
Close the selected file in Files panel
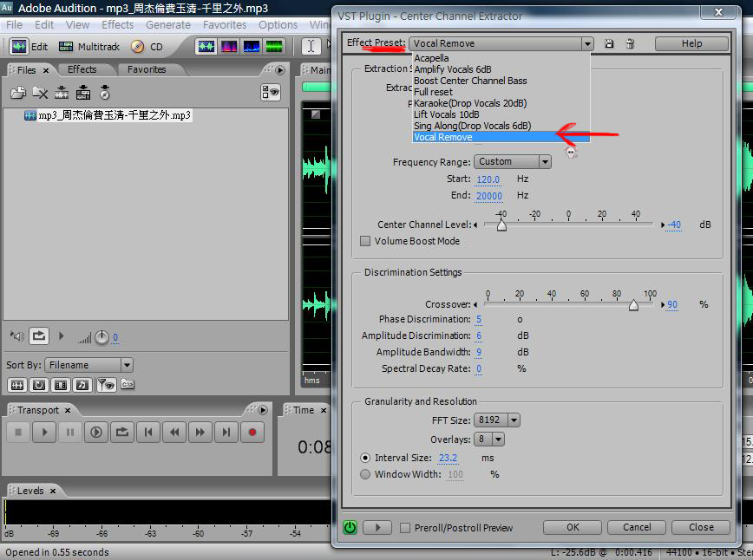40,92
